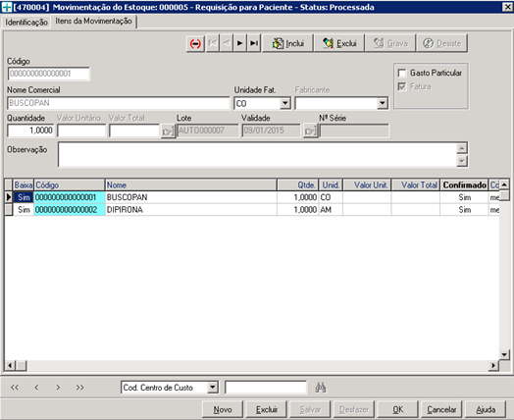
Task: Click the >> last page navigator
Action: pos(80,388)
